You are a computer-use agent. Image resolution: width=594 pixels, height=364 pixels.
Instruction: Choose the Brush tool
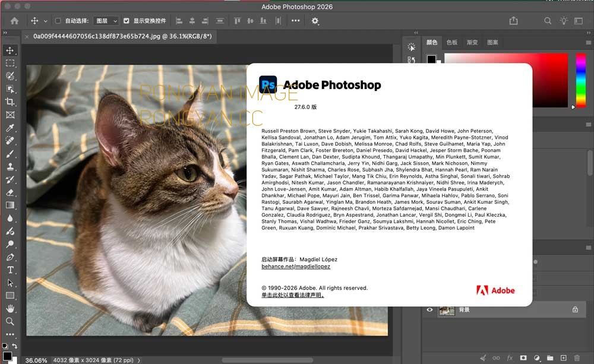point(10,153)
